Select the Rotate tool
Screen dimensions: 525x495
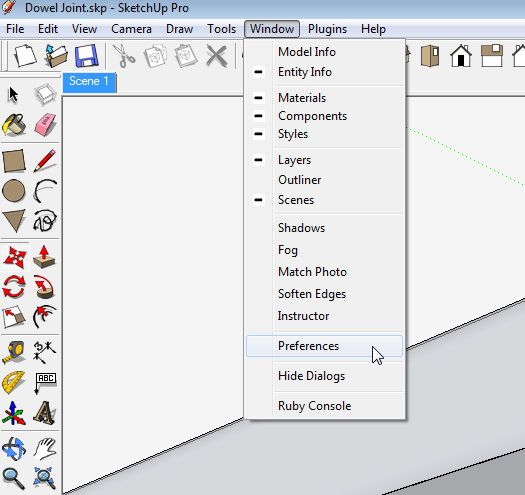14,287
